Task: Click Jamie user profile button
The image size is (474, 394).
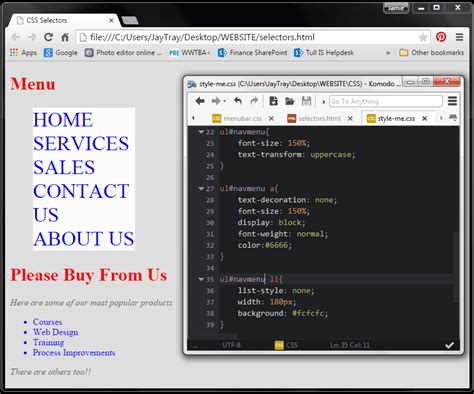Action: pos(396,8)
